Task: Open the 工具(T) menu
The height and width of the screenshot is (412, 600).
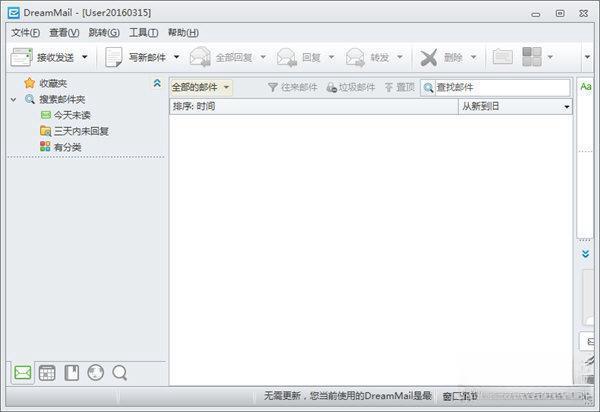Action: point(143,33)
